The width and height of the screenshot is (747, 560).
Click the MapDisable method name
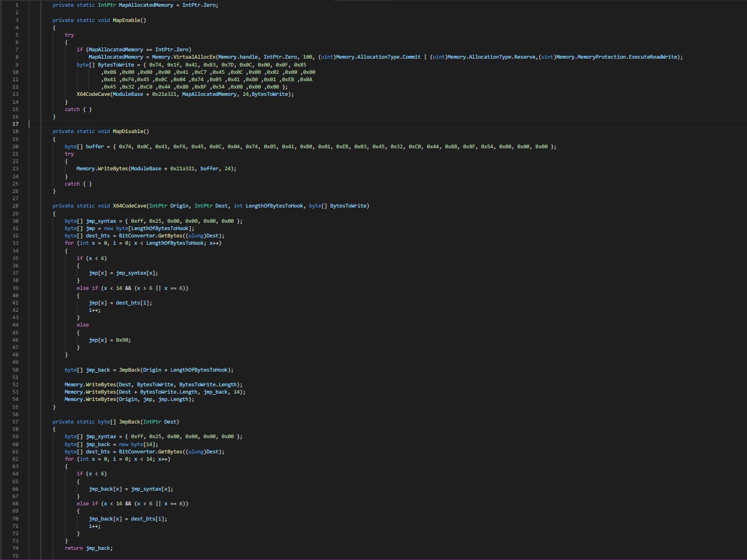pos(128,131)
